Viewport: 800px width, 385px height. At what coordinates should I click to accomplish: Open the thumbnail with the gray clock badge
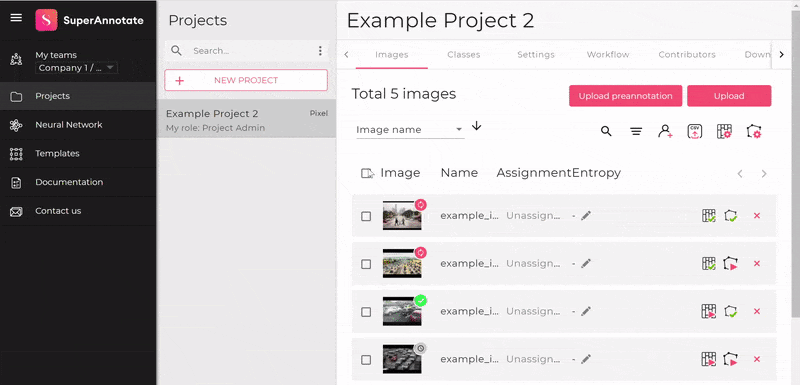pos(402,359)
